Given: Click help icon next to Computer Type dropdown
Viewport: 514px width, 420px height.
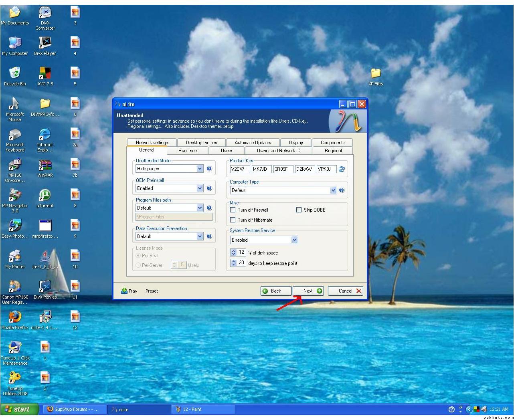Looking at the screenshot, I should (x=342, y=190).
